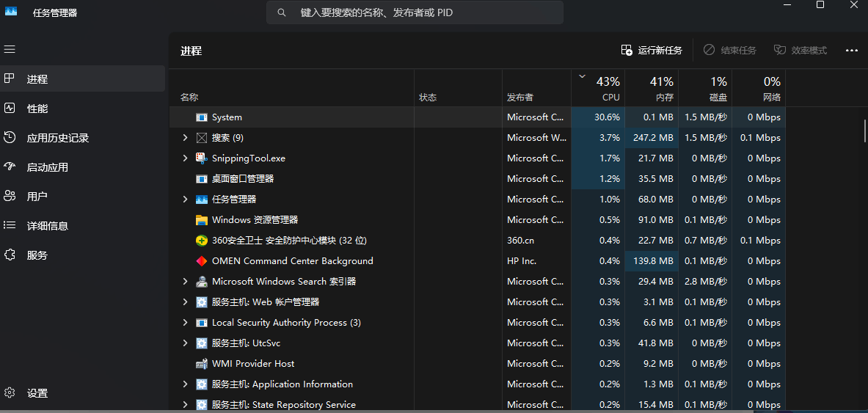Click the 服务 puzzle-piece sidebar icon
The image size is (868, 413).
coord(10,255)
